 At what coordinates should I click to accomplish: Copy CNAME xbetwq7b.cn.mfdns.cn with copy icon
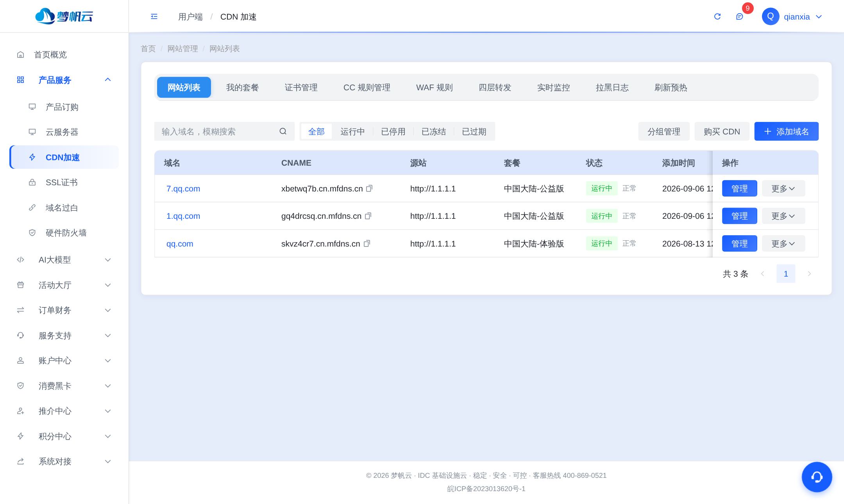click(369, 188)
